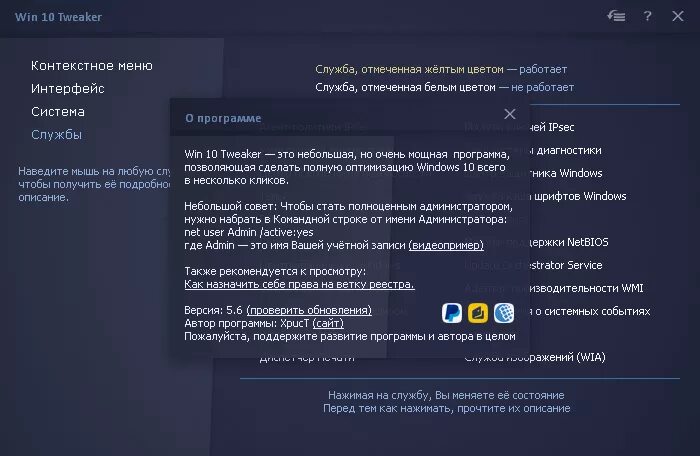
Task: Click the «Win 10 Tweaker» title text
Action: [58, 17]
